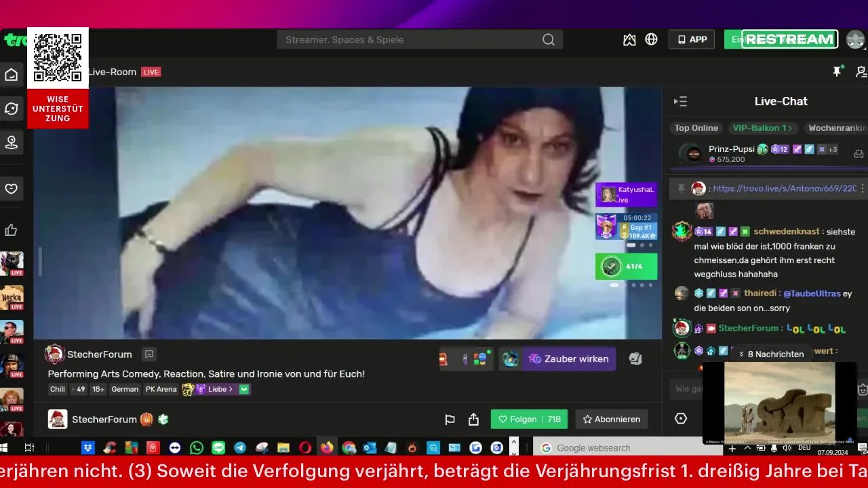Click the username schwedenknast in chat
This screenshot has height=488, width=868.
(786, 231)
